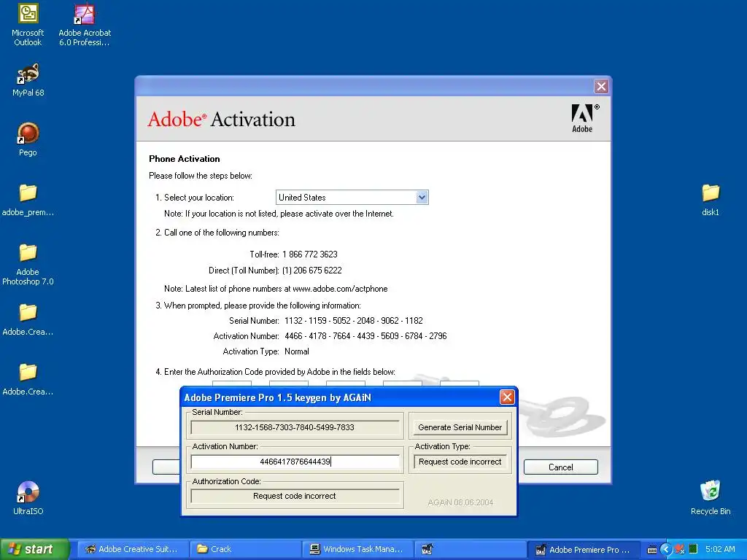The image size is (747, 560).
Task: Click the direct number (1) 206 675 6222
Action: click(311, 271)
